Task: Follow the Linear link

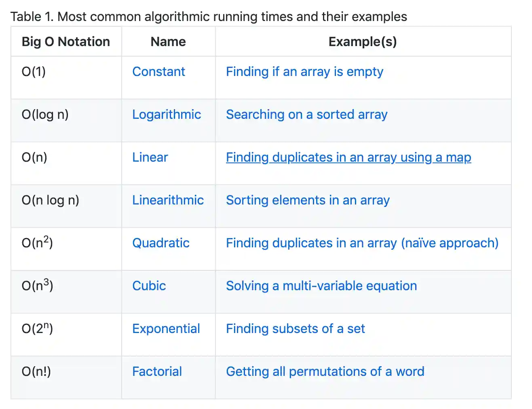Action: (150, 157)
